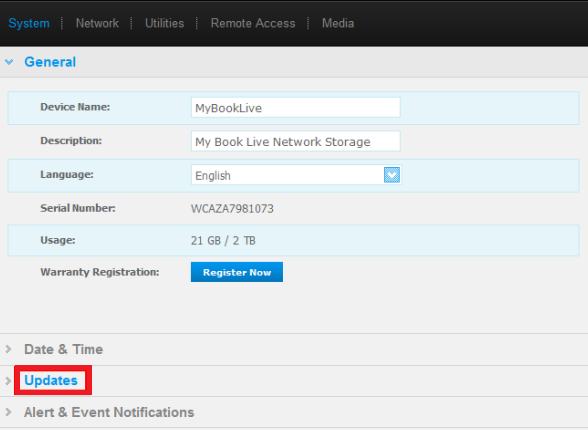Expand the Updates section arrow
This screenshot has height=430, width=588.
tap(8, 381)
